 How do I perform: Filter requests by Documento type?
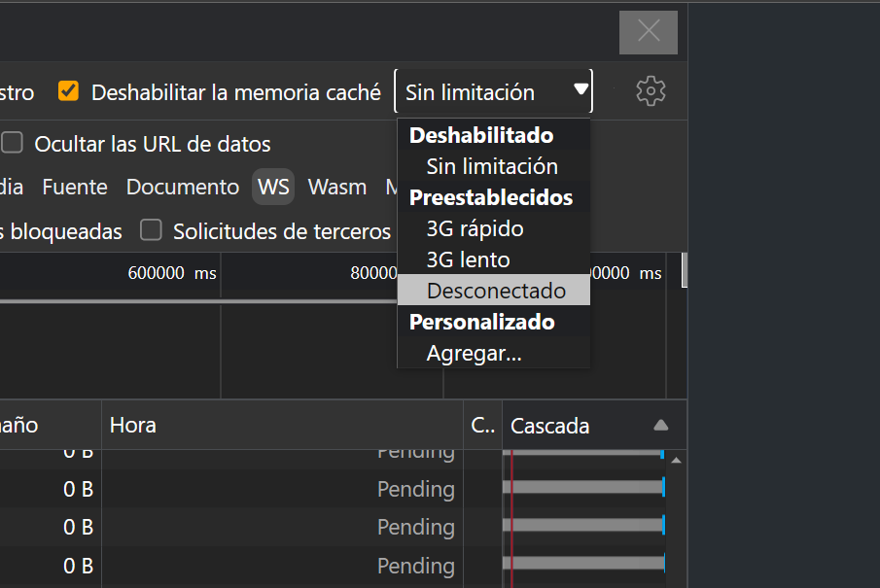click(x=182, y=187)
